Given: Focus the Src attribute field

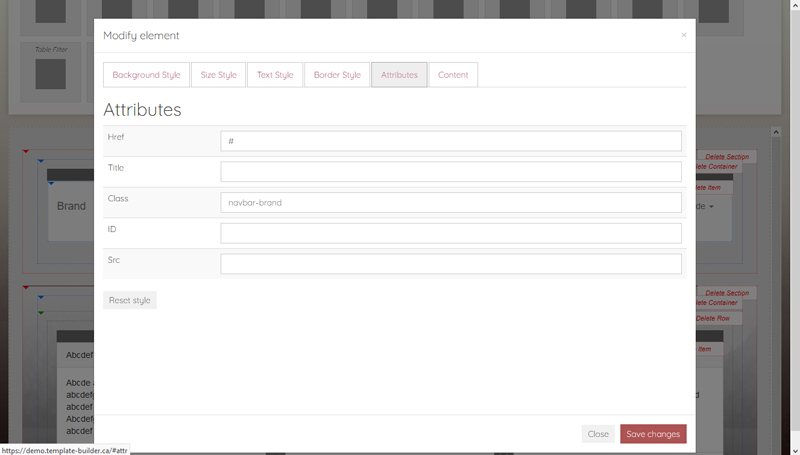Looking at the screenshot, I should tap(450, 264).
